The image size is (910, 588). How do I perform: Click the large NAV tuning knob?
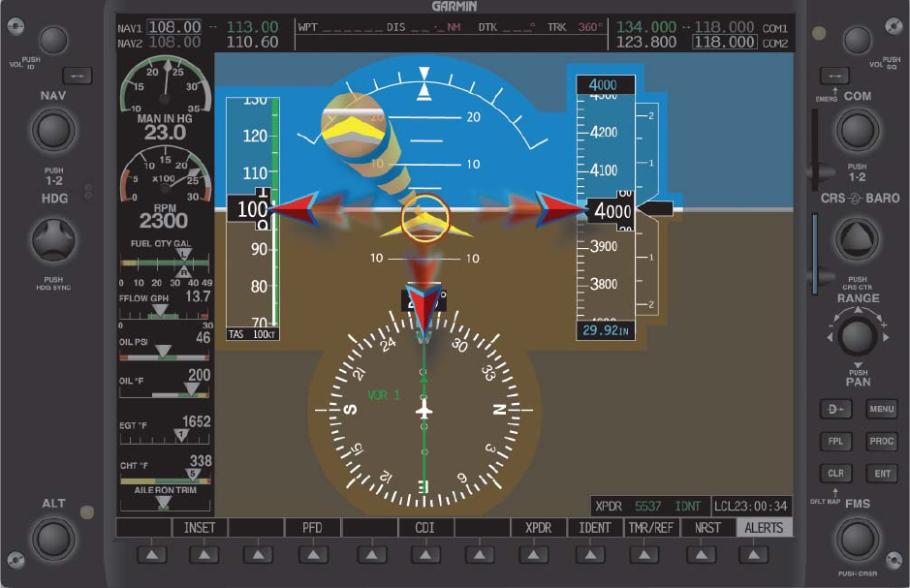pos(53,129)
